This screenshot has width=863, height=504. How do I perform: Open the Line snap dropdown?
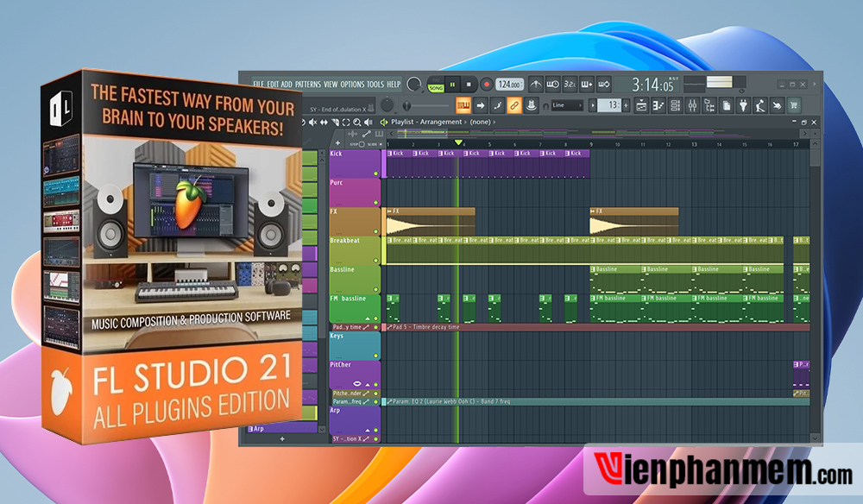[567, 105]
